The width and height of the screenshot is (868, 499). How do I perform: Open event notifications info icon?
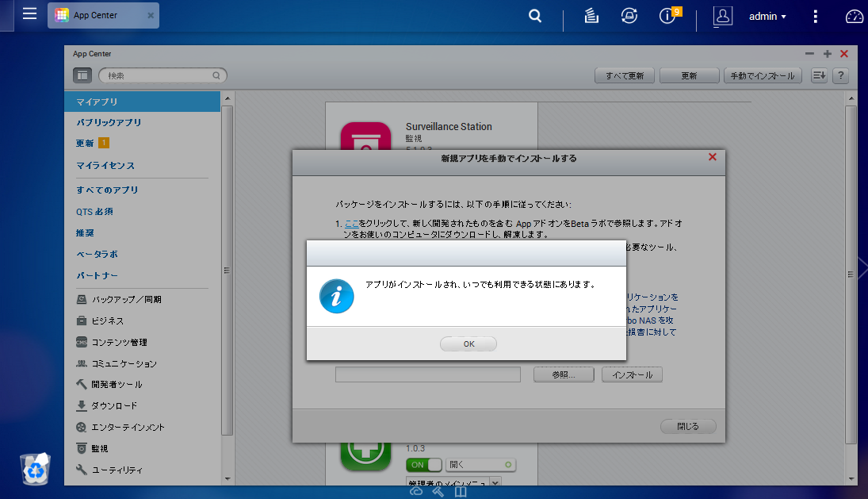668,16
